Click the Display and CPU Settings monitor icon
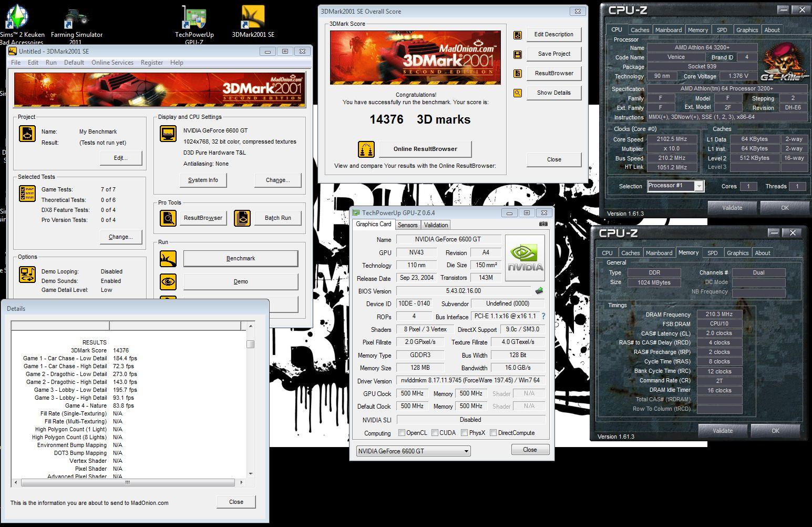This screenshot has width=812, height=527. (168, 134)
